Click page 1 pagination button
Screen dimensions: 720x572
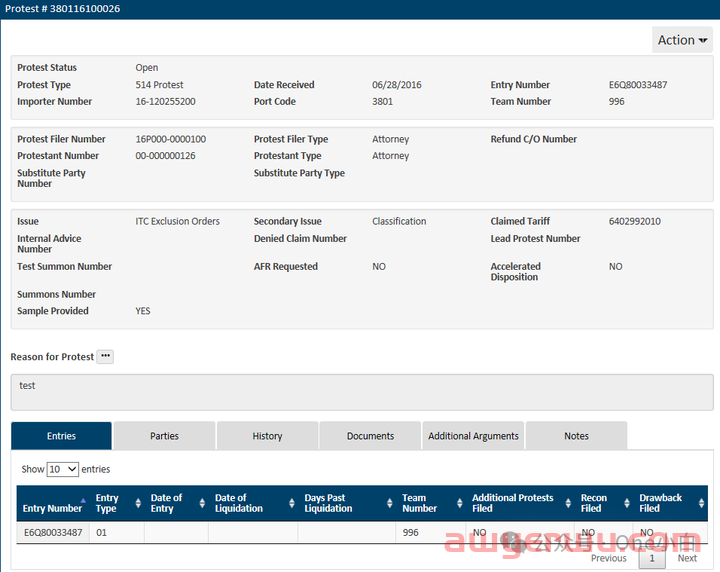652,558
